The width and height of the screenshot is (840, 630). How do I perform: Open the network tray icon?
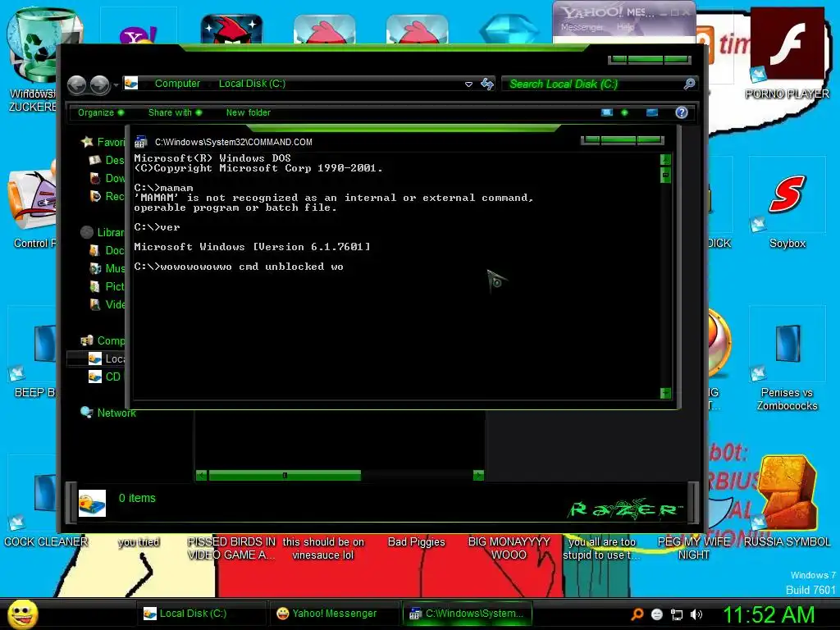(x=677, y=615)
